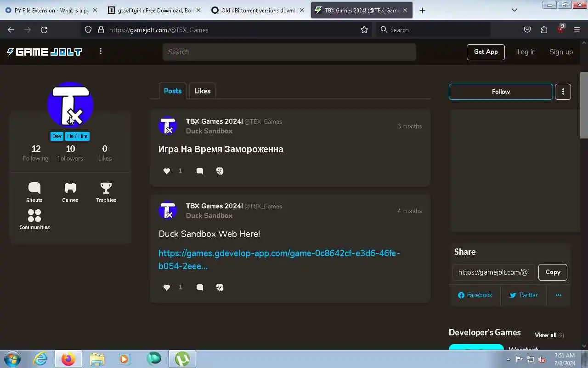Open the Pocket save icon
This screenshot has height=368, width=588.
527,29
